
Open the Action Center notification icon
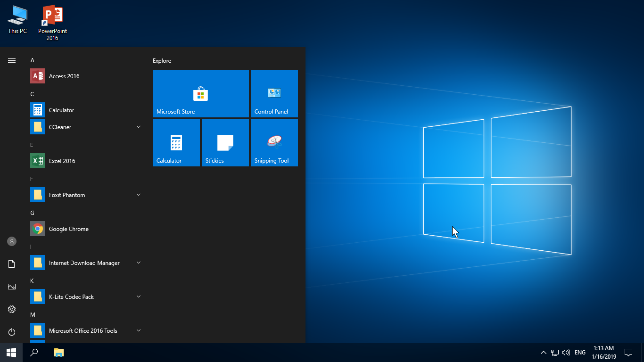(x=628, y=353)
